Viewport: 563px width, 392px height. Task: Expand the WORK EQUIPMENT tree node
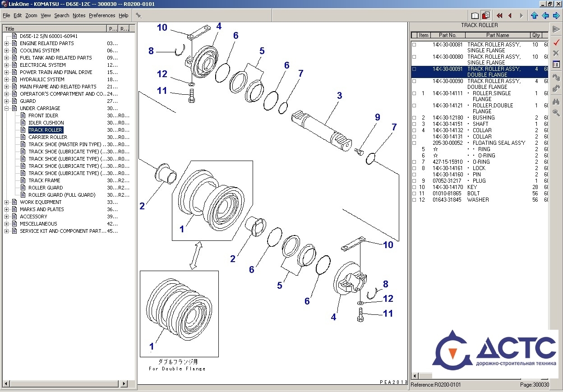(7, 202)
